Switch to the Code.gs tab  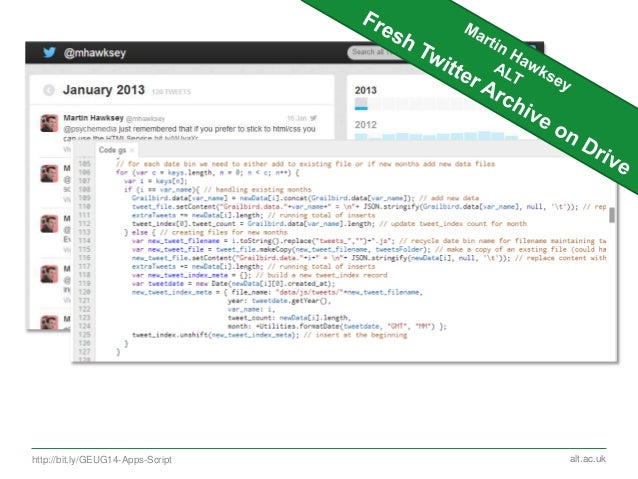pyautogui.click(x=112, y=150)
